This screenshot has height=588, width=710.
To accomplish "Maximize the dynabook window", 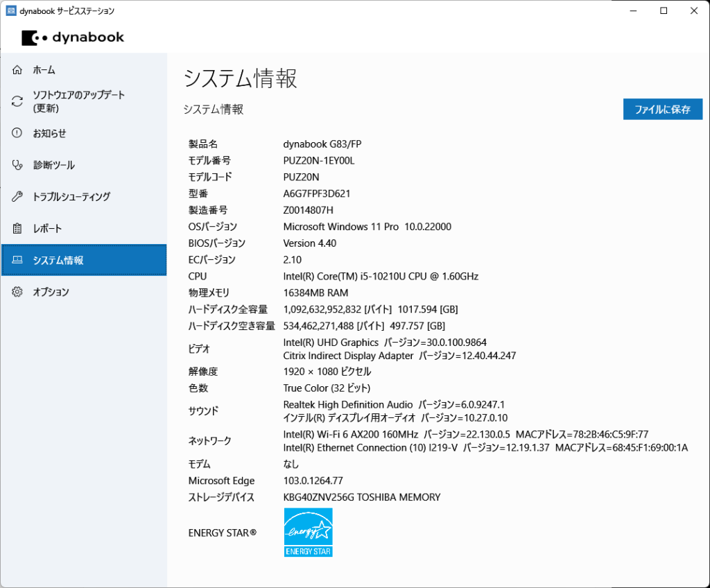I will (x=664, y=11).
